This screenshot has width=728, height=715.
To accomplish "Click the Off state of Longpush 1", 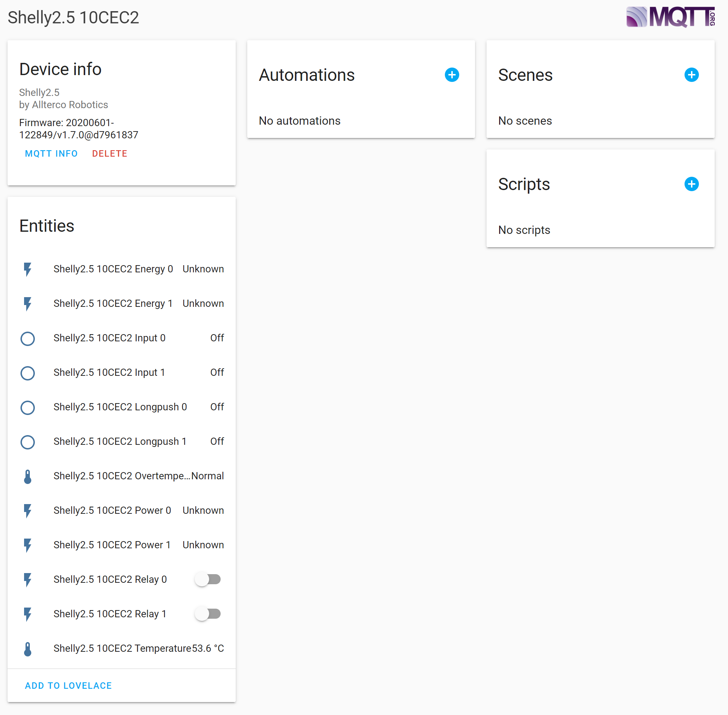I will (217, 442).
